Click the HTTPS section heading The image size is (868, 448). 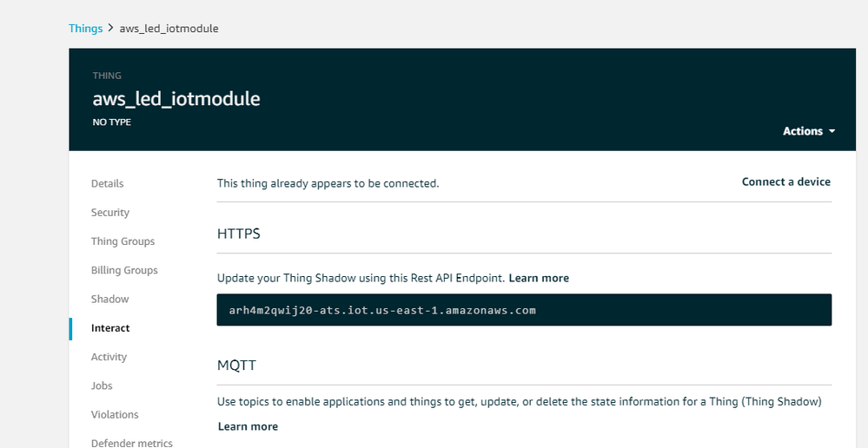point(239,234)
